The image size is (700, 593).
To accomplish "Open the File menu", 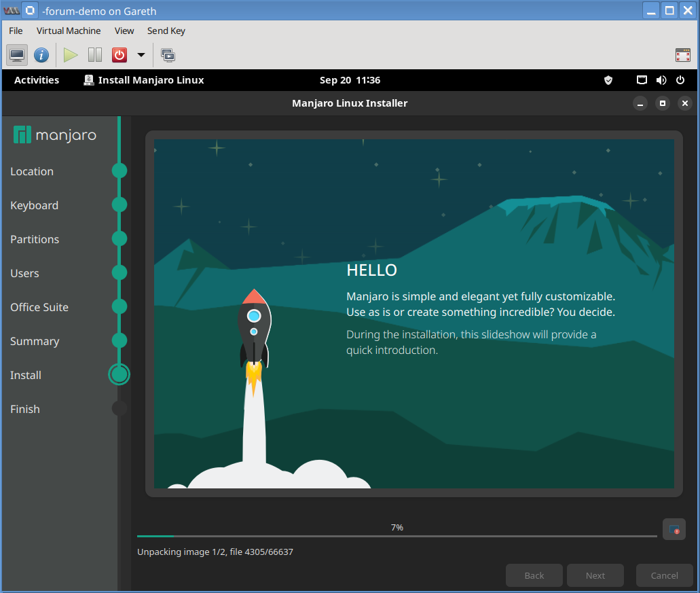I will (16, 31).
